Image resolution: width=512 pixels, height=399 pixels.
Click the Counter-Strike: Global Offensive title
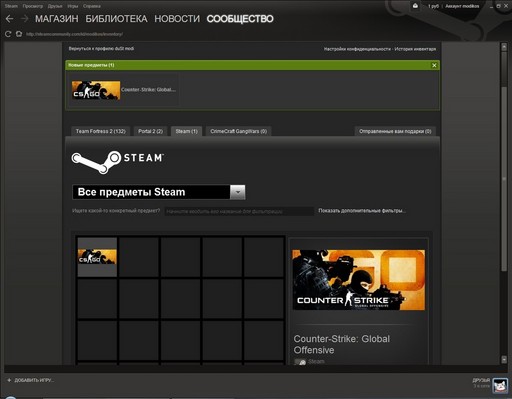click(x=342, y=345)
